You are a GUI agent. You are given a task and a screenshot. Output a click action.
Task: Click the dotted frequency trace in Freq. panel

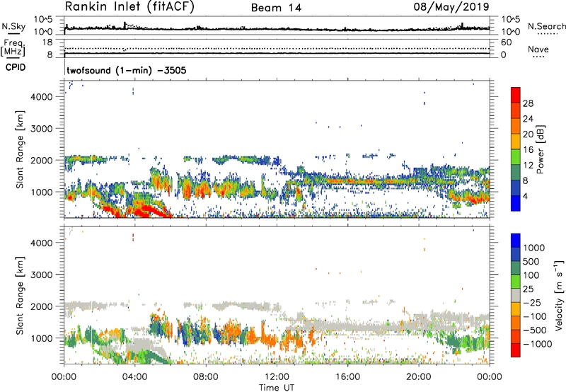[277, 48]
